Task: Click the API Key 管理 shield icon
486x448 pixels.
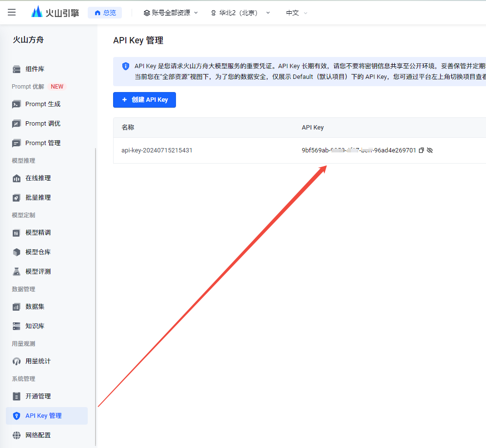Action: click(x=17, y=416)
